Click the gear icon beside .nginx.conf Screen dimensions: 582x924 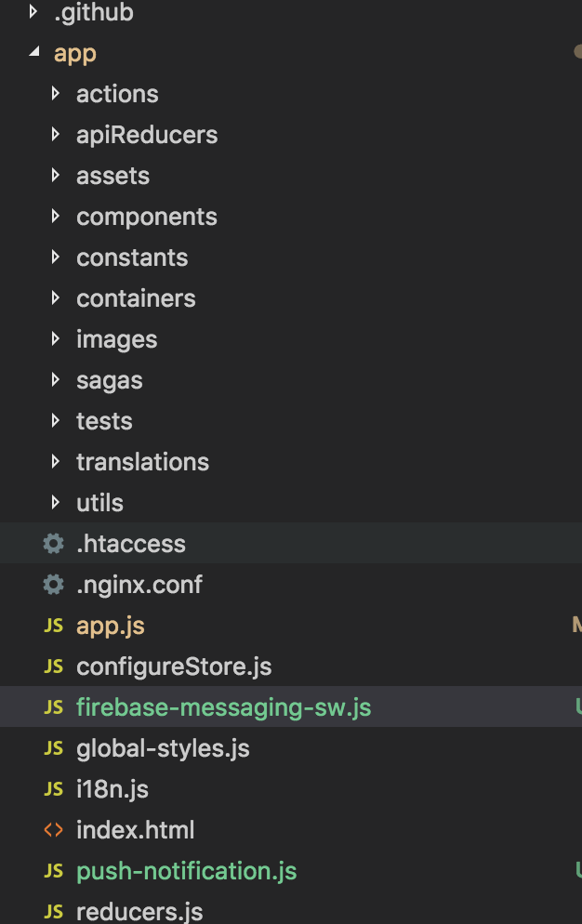pyautogui.click(x=54, y=585)
